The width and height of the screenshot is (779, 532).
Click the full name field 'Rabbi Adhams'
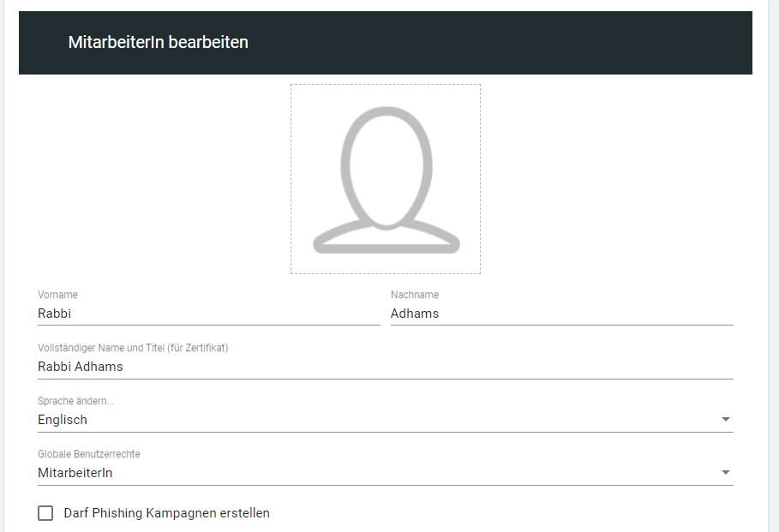click(81, 367)
